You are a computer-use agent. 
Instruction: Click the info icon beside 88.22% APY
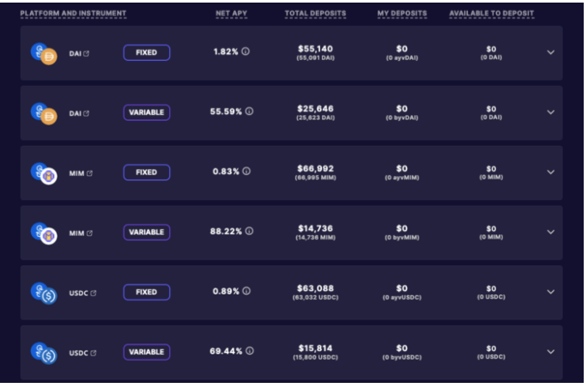point(249,232)
